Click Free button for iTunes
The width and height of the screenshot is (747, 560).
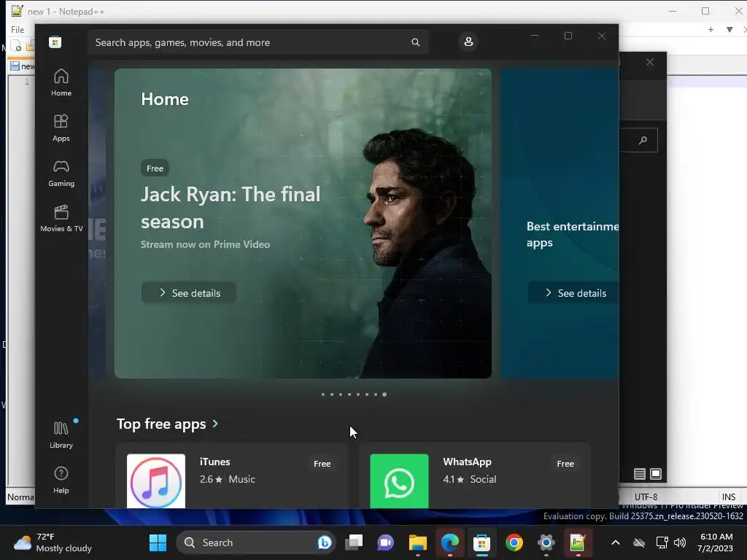(x=322, y=464)
